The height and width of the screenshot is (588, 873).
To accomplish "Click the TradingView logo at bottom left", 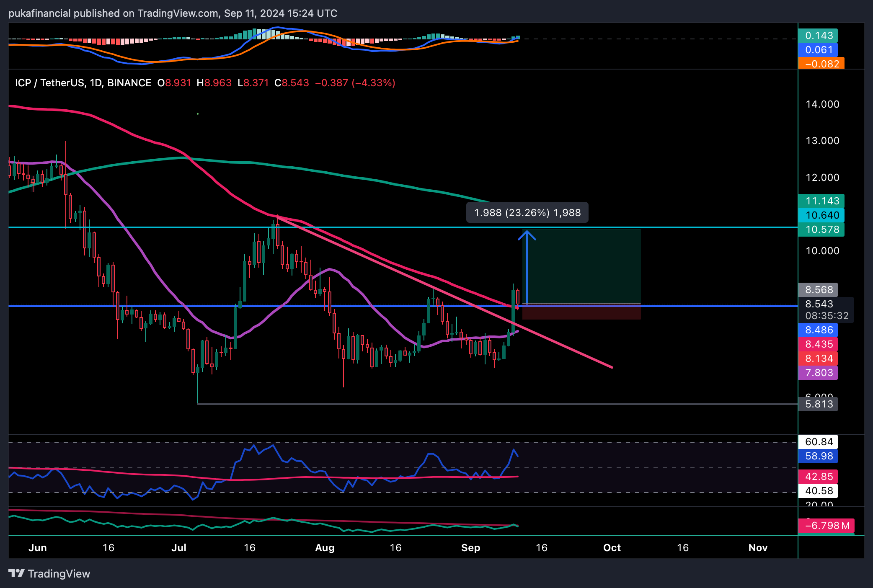I will pos(49,573).
